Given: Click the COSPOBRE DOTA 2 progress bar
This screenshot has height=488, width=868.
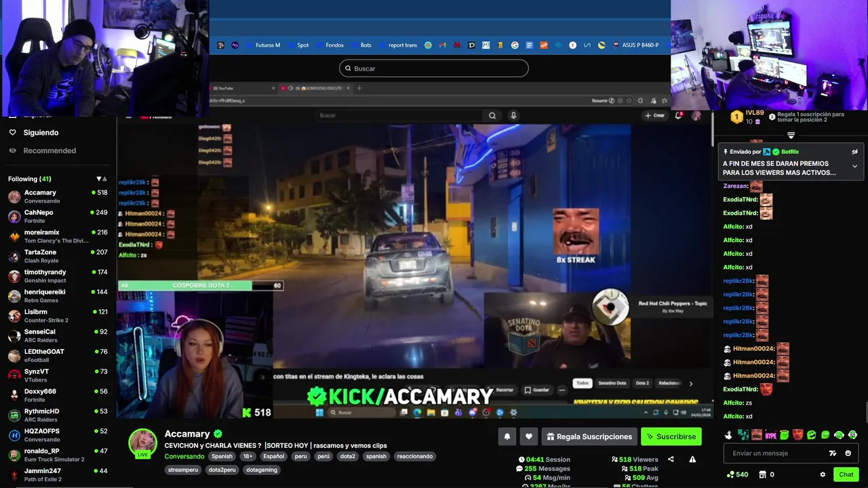Looking at the screenshot, I should click(x=200, y=285).
